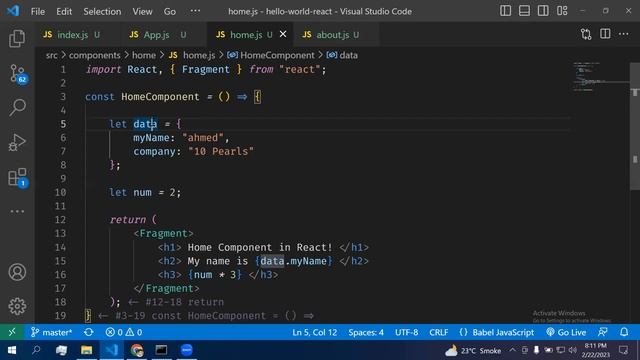The width and height of the screenshot is (640, 360).
Task: Click src in the breadcrumb
Action: [x=51, y=55]
